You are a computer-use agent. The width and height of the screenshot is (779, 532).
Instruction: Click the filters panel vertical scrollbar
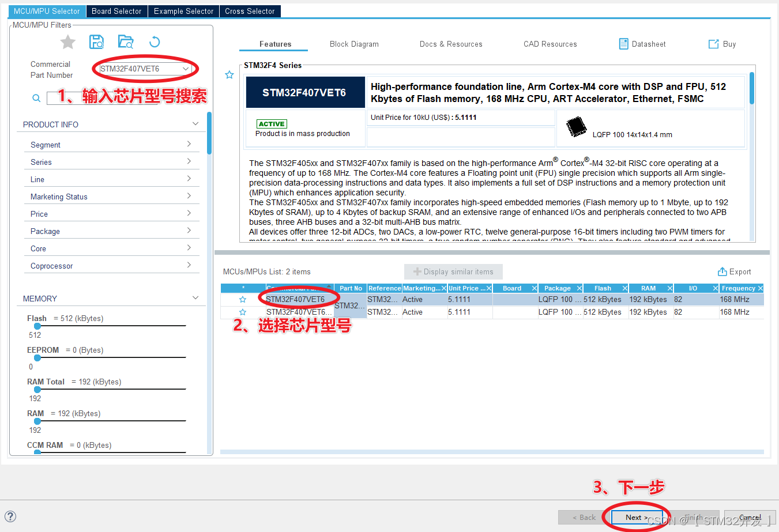(x=209, y=134)
